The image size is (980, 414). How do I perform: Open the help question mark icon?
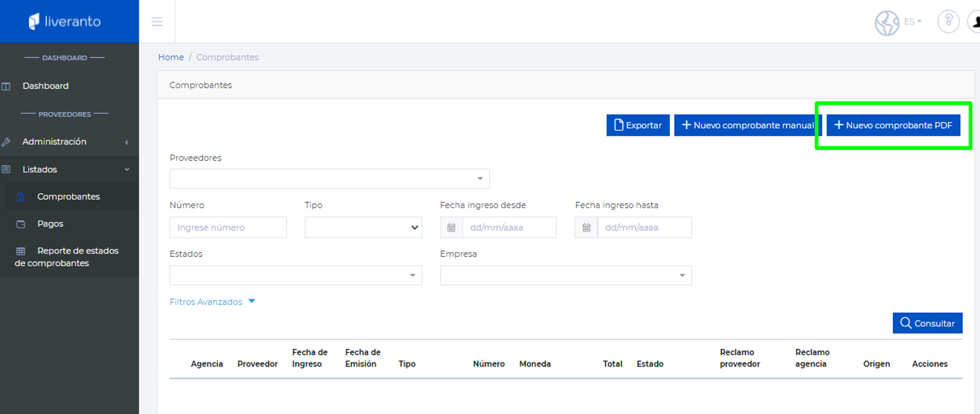(x=948, y=22)
